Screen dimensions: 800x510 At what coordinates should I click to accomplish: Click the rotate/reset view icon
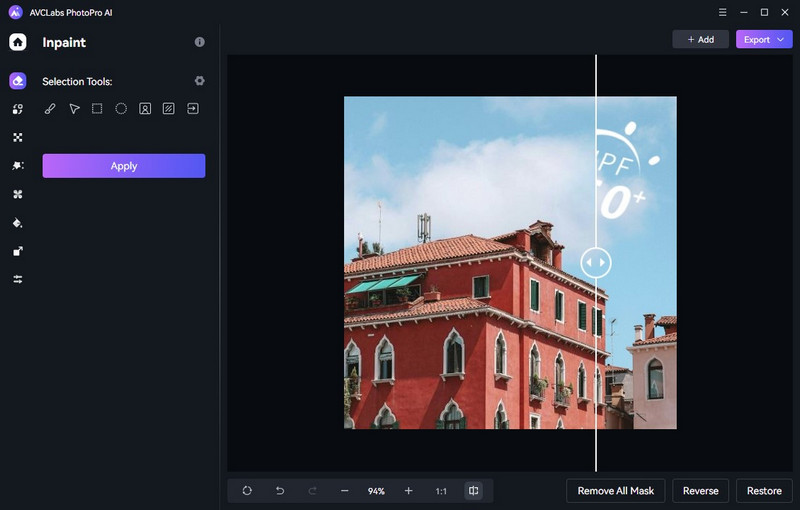tap(247, 491)
